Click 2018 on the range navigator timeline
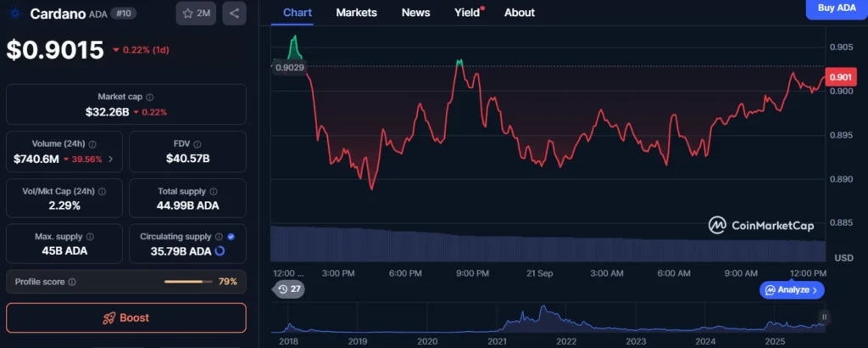Viewport: 868px width, 348px height. 287,341
